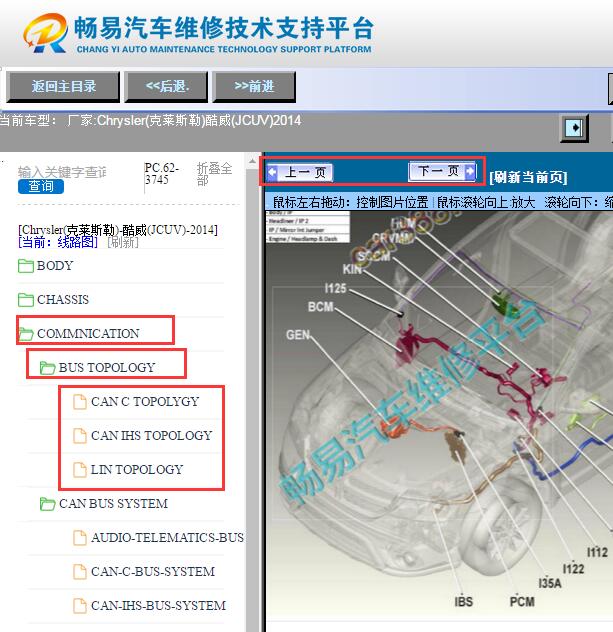Click the page icon beside CAN-IHS-BUS-SYSTEM
The width and height of the screenshot is (613, 632).
tap(80, 605)
